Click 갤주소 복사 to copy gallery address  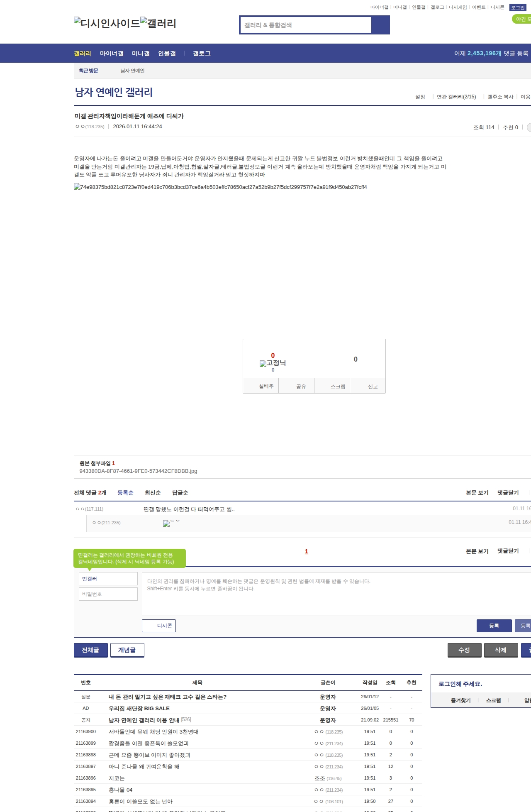click(500, 97)
